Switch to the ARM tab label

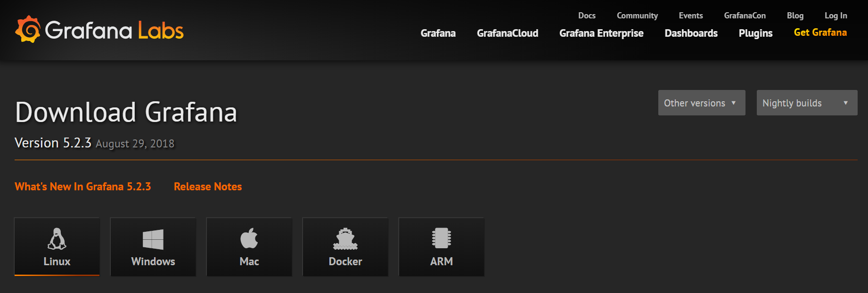pyautogui.click(x=442, y=261)
